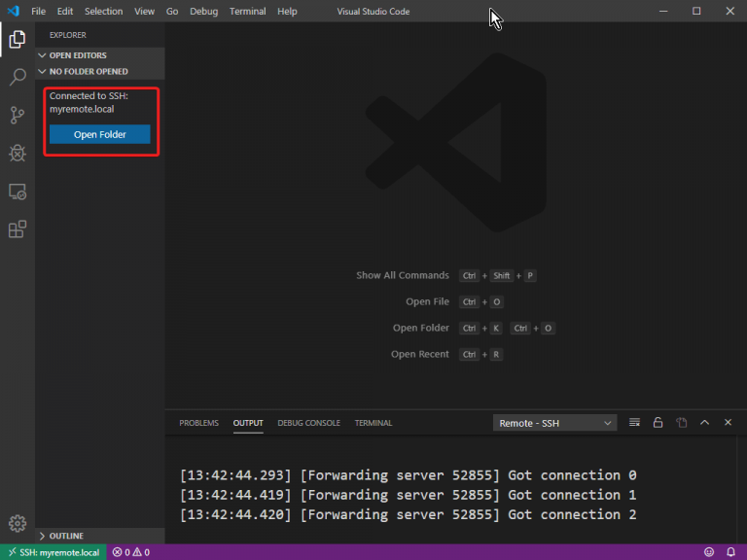
Task: Open the Debug view bug icon
Action: (x=18, y=153)
